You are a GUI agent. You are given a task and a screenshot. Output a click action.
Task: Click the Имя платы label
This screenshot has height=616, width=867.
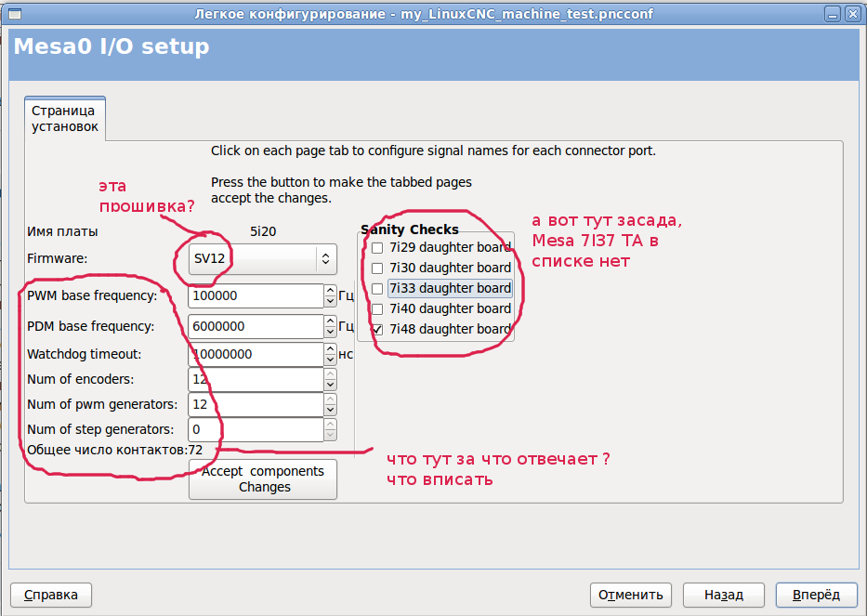point(62,231)
